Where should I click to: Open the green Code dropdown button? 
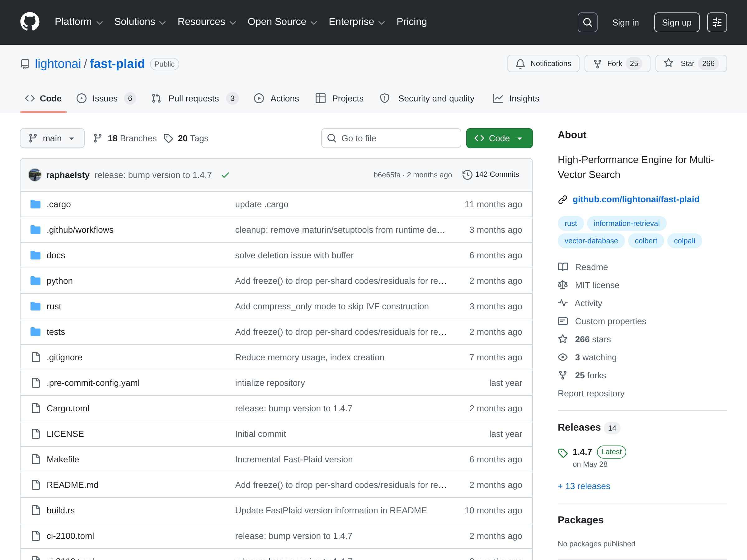click(499, 138)
